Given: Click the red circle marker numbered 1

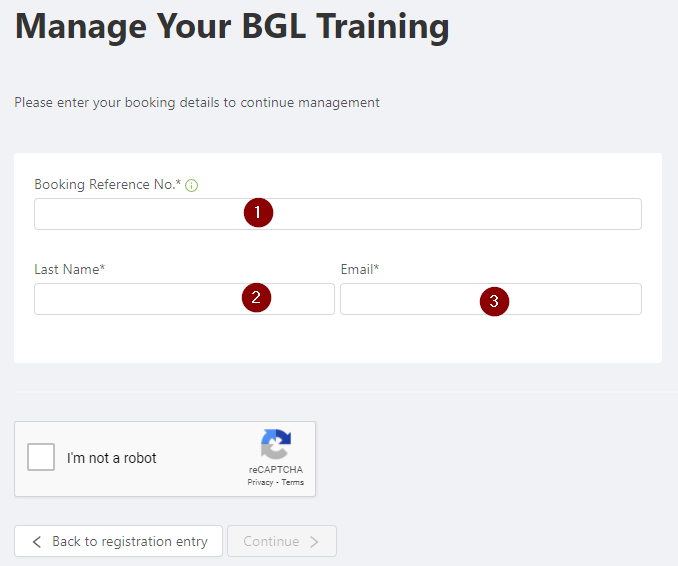Looking at the screenshot, I should pyautogui.click(x=258, y=212).
